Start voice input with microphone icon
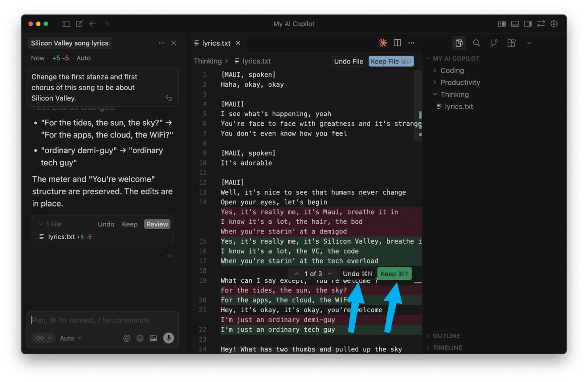 168,338
